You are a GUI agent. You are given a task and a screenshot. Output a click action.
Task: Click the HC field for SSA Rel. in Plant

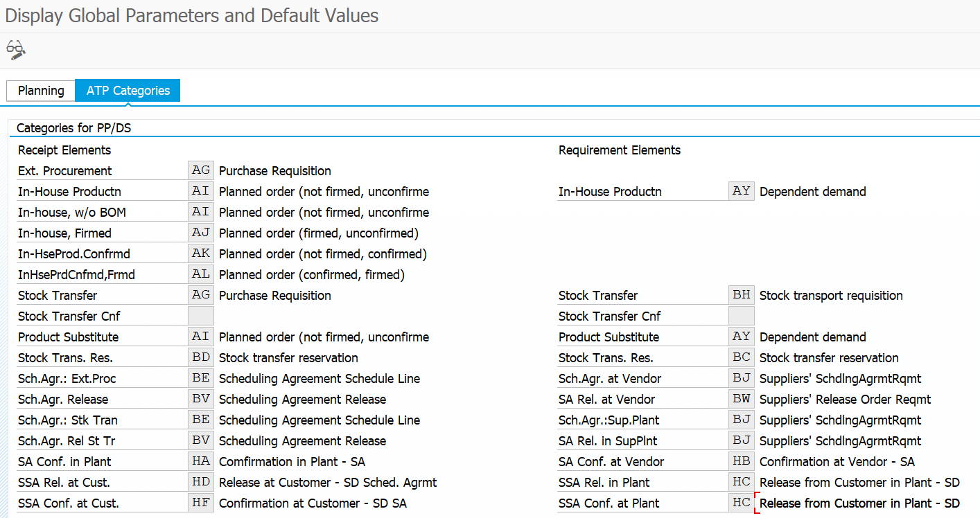(742, 482)
